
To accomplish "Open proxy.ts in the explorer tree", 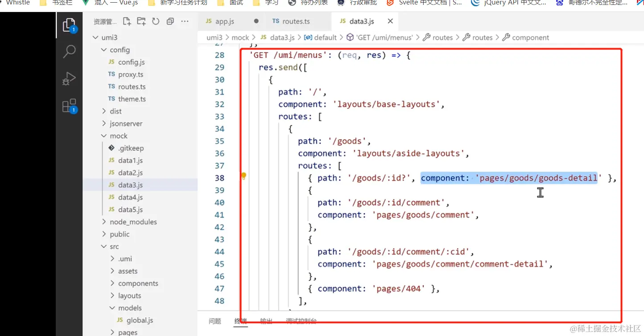I will (x=131, y=74).
